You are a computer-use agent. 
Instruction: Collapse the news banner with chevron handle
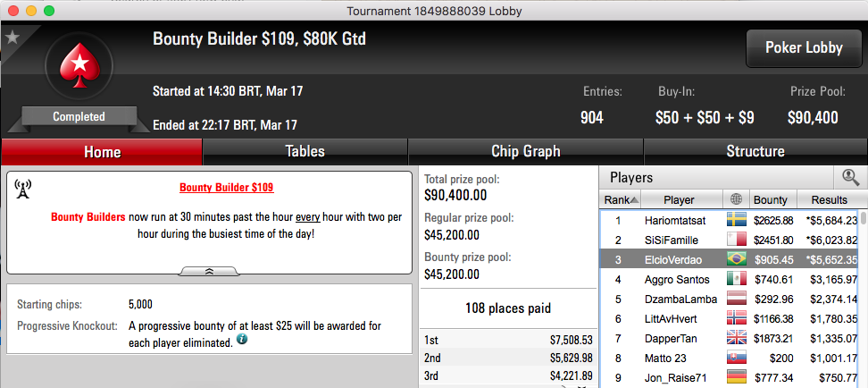(209, 271)
